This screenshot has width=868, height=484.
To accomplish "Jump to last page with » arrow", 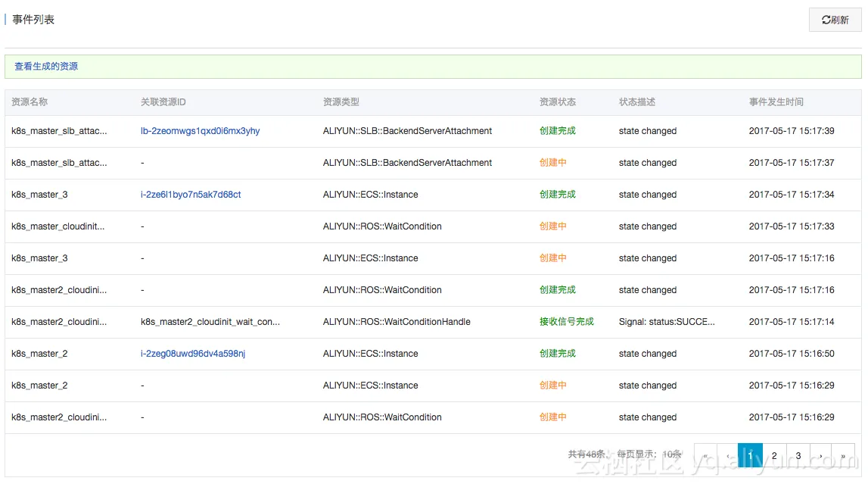I will [843, 455].
